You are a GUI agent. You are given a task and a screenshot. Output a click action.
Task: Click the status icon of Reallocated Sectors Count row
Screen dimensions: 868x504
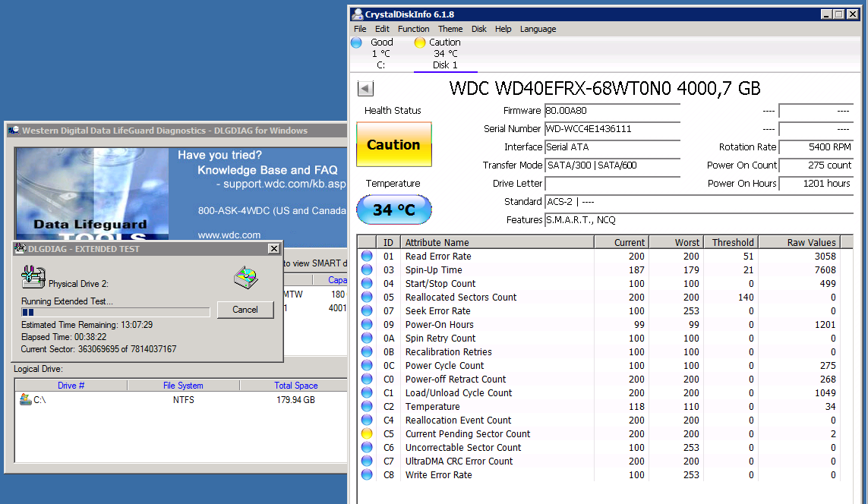pos(367,297)
